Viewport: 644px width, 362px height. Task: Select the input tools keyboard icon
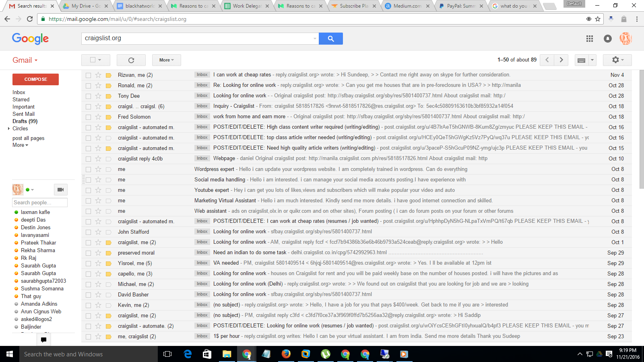(581, 60)
